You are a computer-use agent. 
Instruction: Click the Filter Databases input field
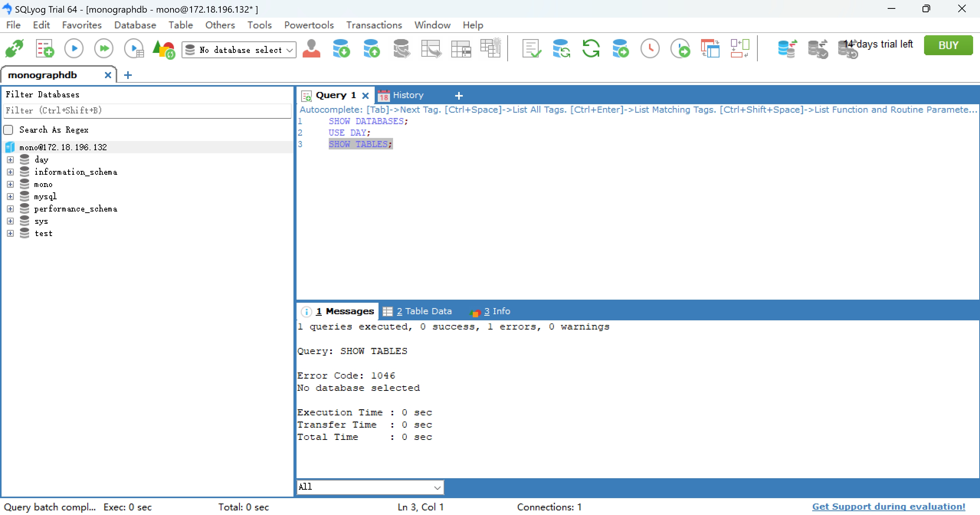click(147, 111)
